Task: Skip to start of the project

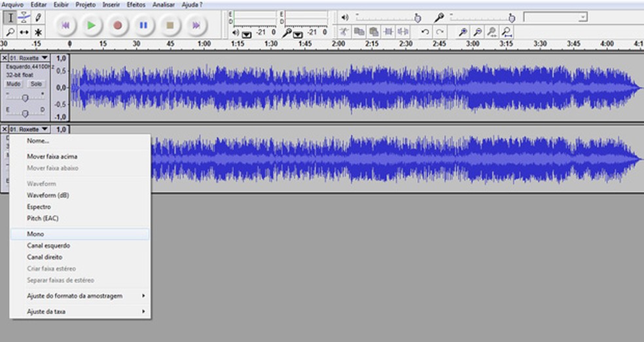Action: click(65, 25)
